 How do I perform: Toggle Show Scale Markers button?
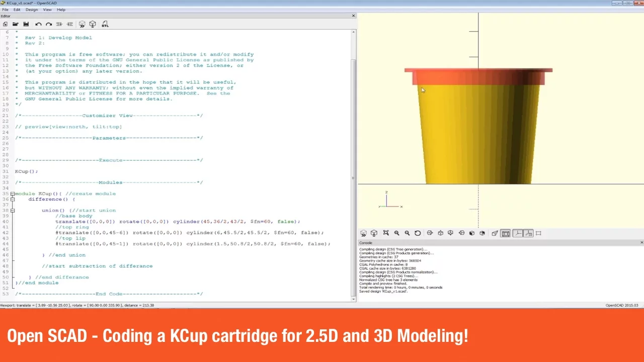[528, 233]
